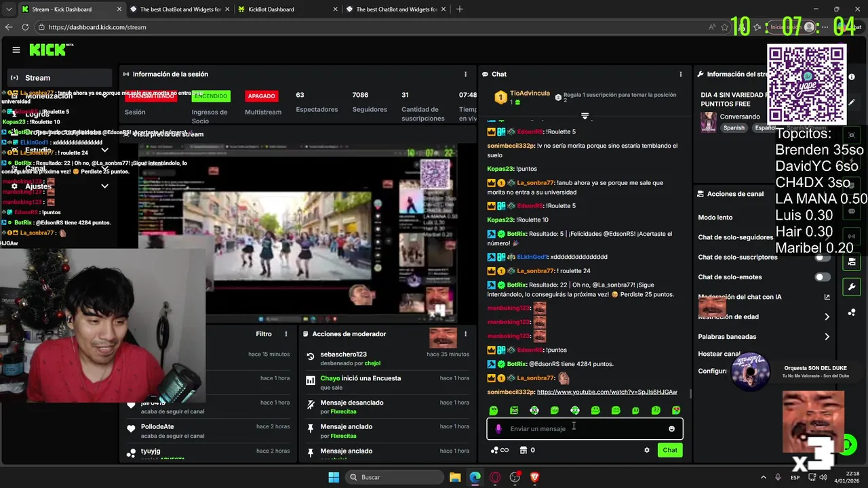868x488 pixels.
Task: Open the hamburger menu next to Kick logo
Action: [16, 49]
